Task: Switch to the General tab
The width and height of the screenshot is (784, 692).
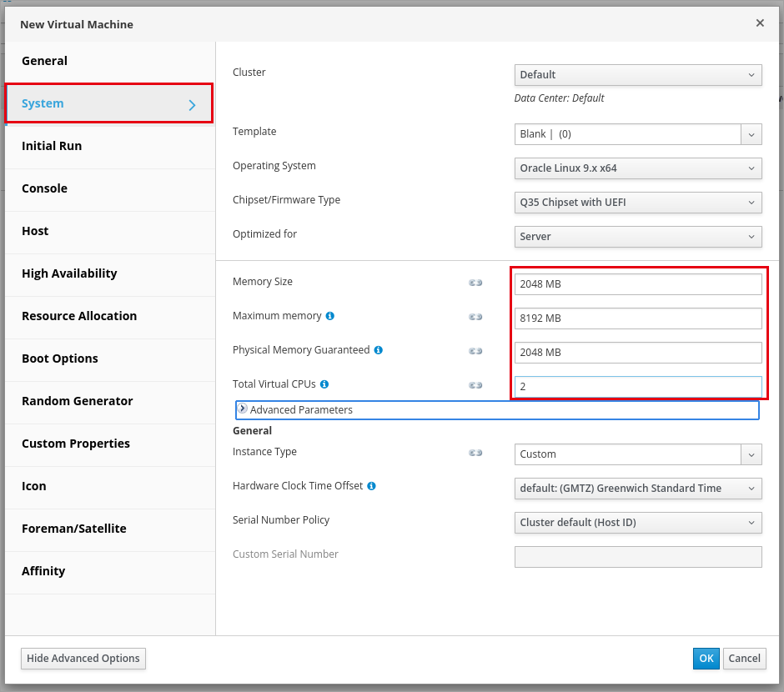Action: tap(110, 61)
